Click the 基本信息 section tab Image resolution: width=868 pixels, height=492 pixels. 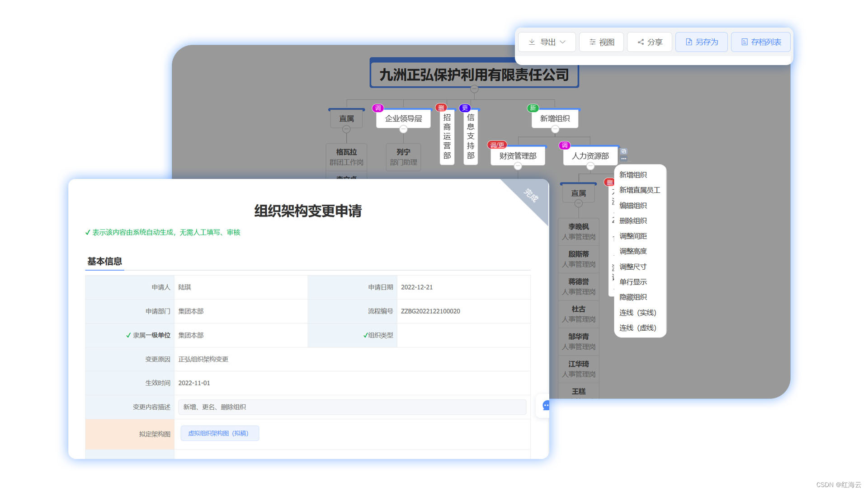click(x=104, y=262)
